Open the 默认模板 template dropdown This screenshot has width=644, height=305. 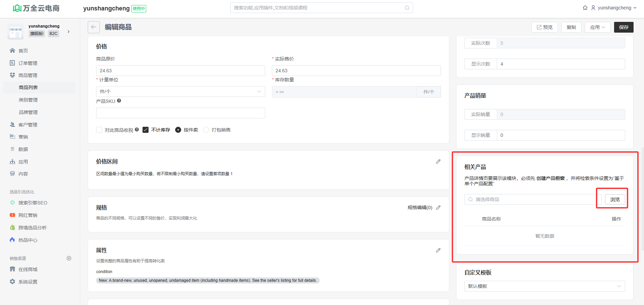(x=545, y=286)
